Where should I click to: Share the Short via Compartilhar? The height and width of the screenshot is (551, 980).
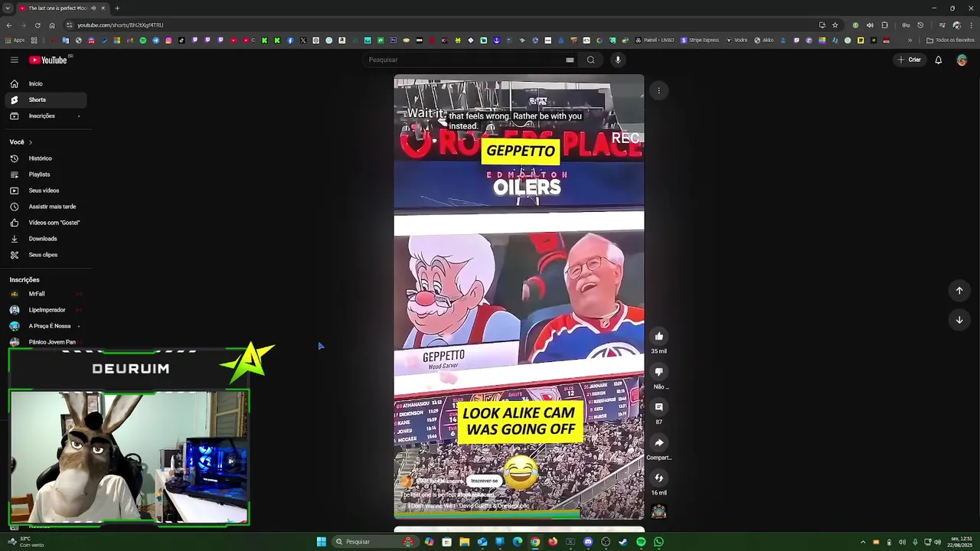[658, 442]
